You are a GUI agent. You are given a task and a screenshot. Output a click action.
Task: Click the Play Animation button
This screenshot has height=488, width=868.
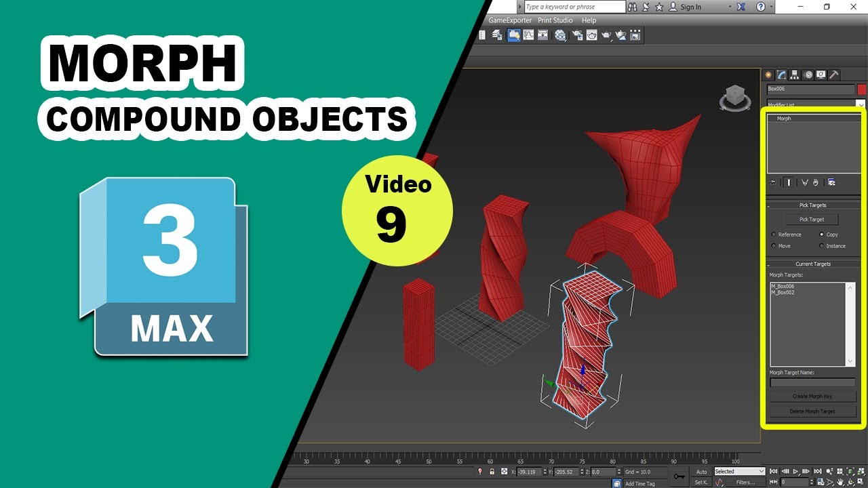(795, 472)
